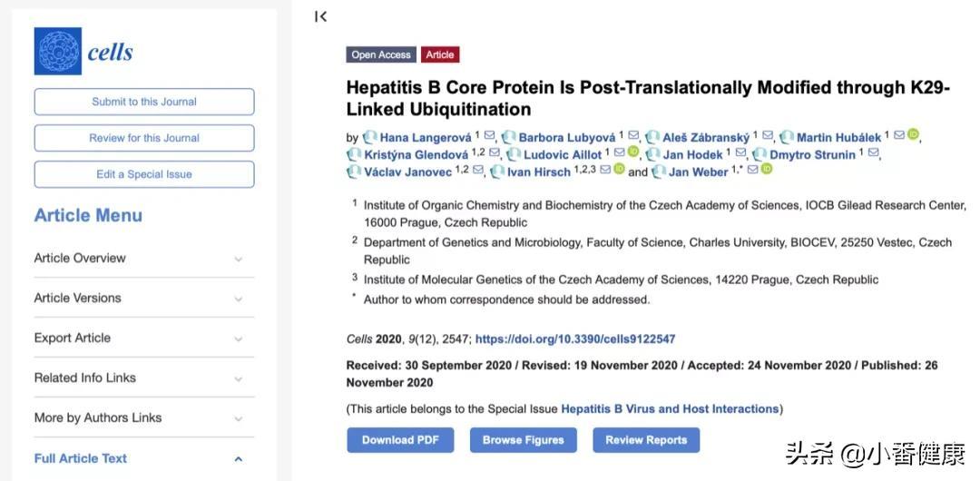Click the Download PDF button
980x481 pixels.
[x=400, y=440]
